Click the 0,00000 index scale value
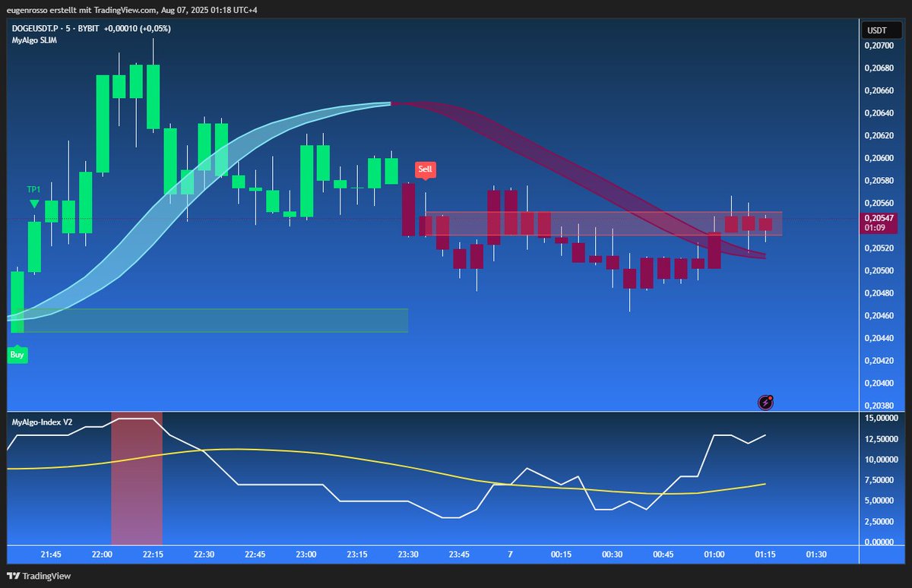The height and width of the screenshot is (588, 912). (880, 542)
